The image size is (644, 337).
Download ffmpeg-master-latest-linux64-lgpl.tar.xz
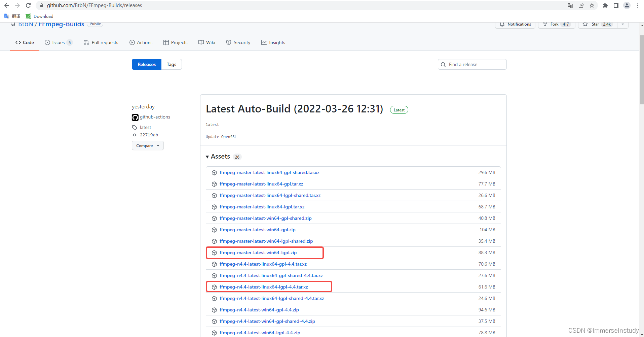pyautogui.click(x=262, y=207)
